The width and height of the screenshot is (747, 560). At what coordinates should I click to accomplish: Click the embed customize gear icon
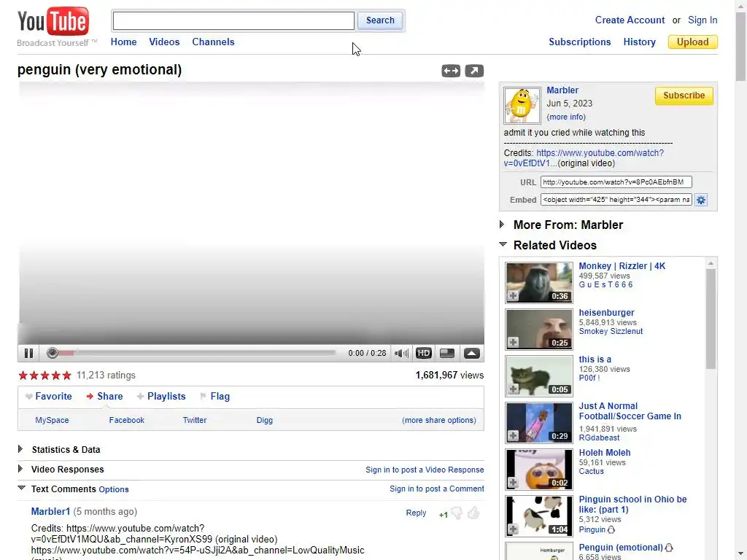click(x=701, y=200)
